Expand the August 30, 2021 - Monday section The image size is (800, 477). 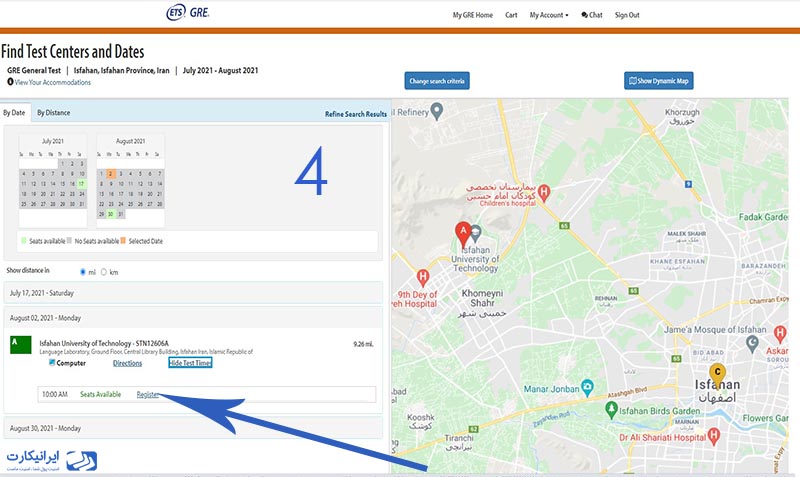click(x=193, y=428)
